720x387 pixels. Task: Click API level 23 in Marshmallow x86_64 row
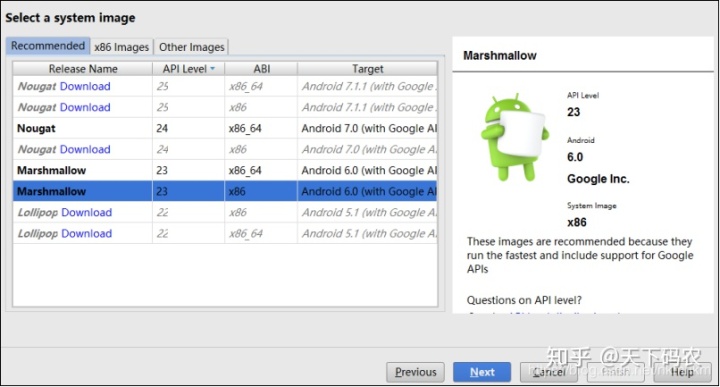162,171
